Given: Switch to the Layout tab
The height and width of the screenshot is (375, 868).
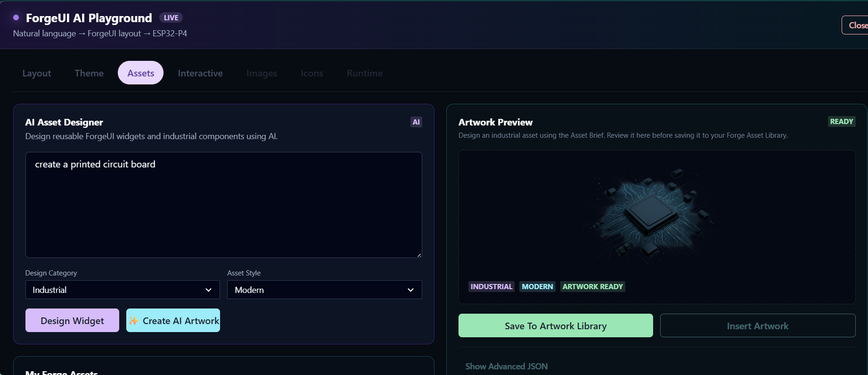Looking at the screenshot, I should (x=37, y=73).
